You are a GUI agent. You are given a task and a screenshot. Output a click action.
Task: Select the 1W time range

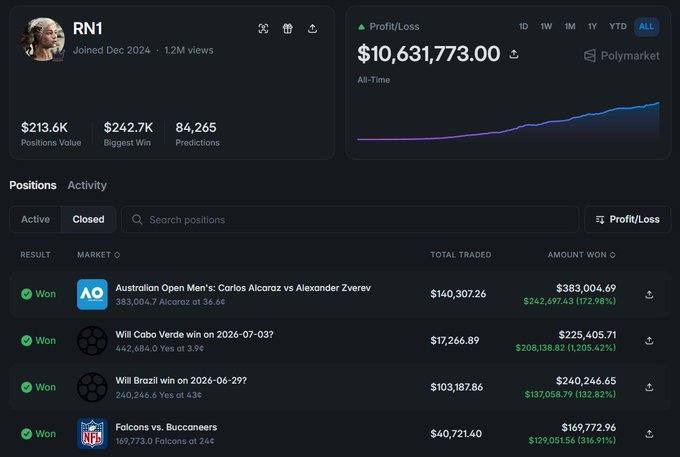(x=546, y=26)
